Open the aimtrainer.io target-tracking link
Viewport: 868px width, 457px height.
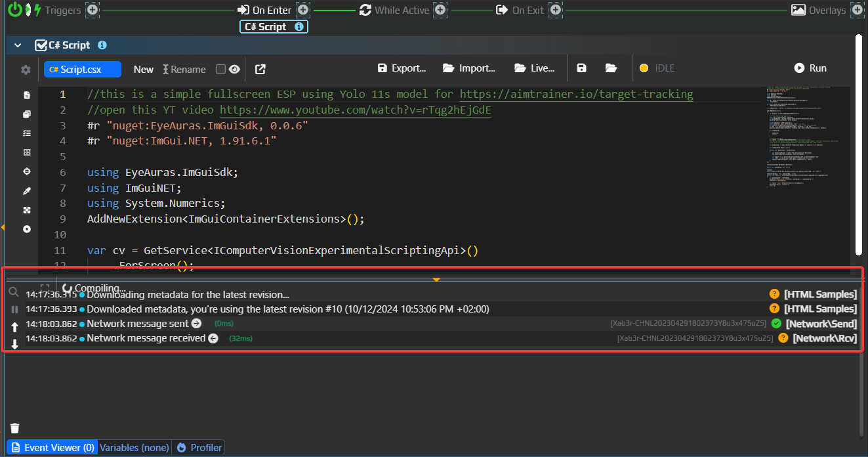coord(576,94)
